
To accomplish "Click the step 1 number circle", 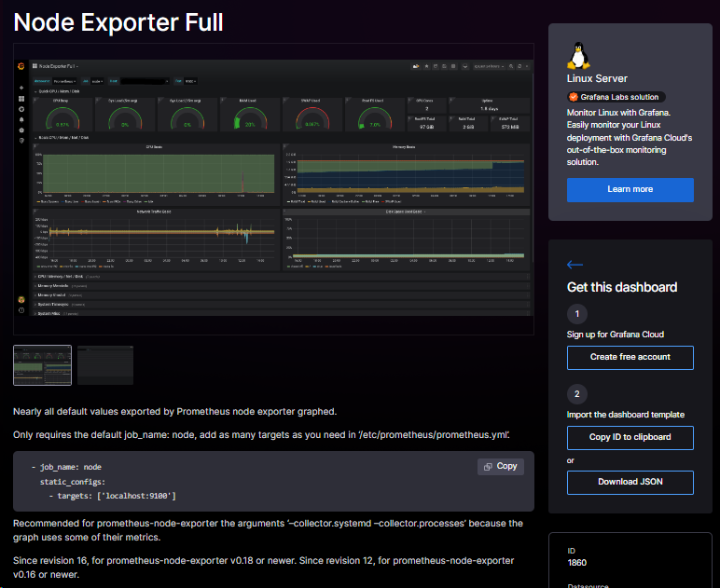I will point(577,314).
